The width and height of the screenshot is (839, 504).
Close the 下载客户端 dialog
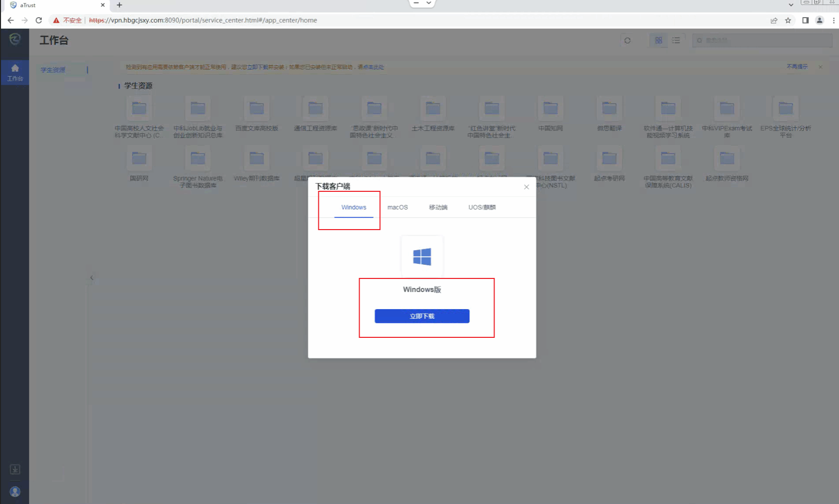click(526, 187)
